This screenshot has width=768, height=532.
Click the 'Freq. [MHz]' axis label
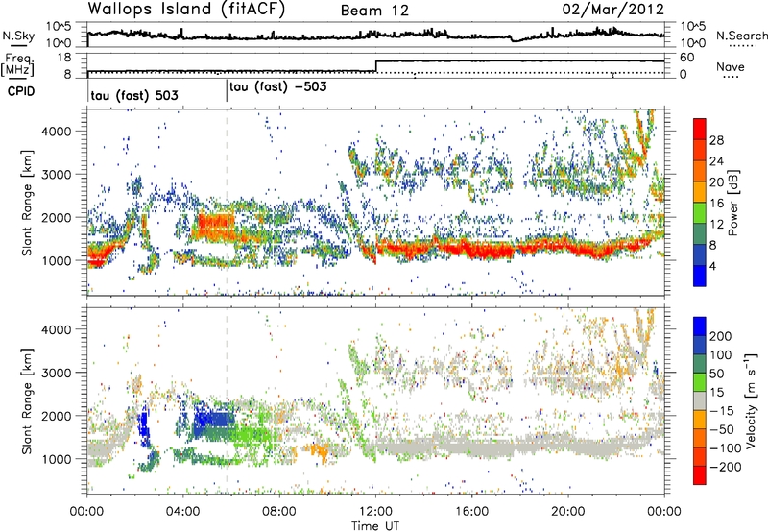tap(18, 64)
